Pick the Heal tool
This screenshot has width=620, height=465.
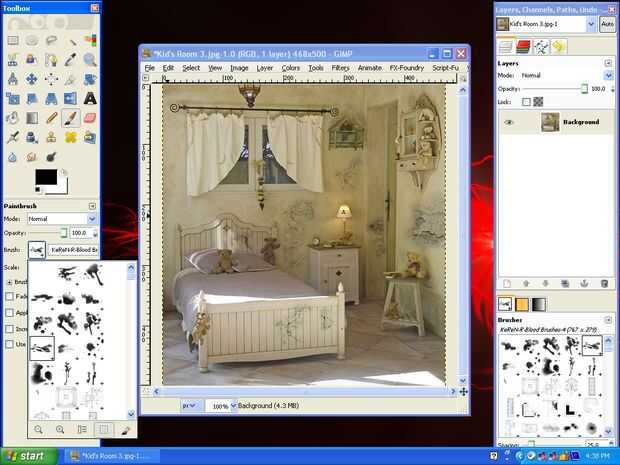71,137
